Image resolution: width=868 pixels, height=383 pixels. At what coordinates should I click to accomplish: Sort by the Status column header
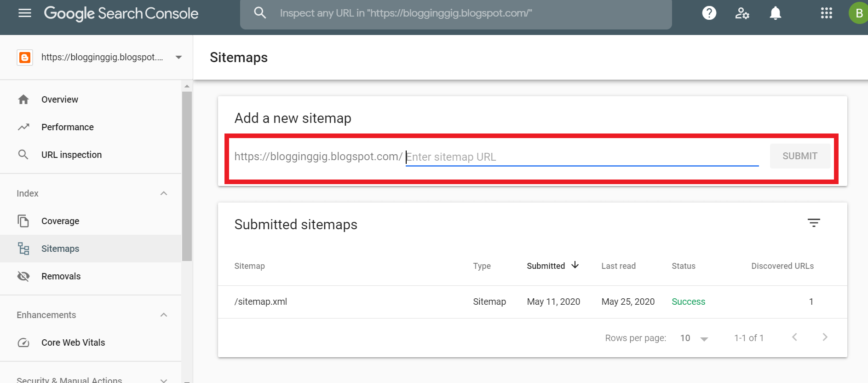[683, 266]
